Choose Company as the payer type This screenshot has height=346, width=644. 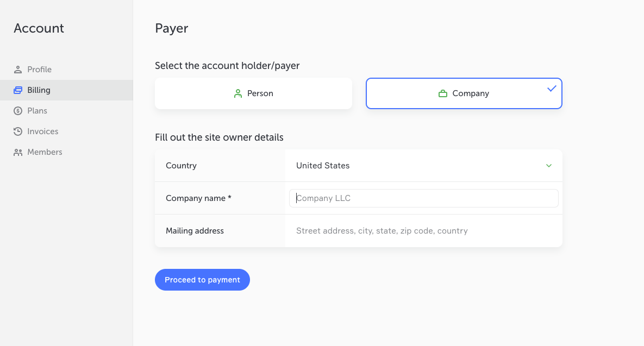[x=464, y=93]
